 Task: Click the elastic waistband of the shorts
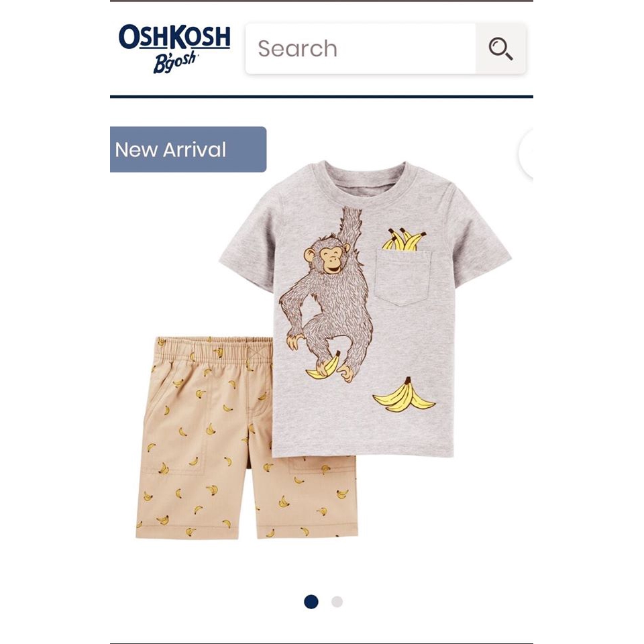click(x=215, y=350)
